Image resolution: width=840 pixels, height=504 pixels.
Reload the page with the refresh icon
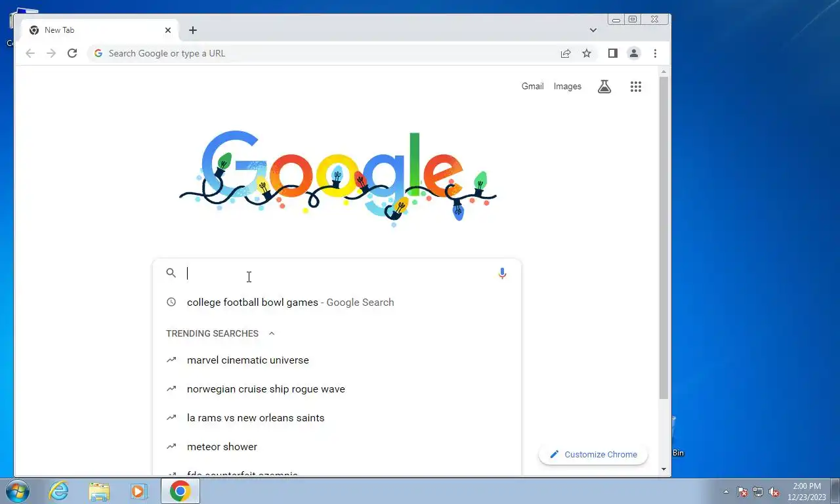point(72,53)
